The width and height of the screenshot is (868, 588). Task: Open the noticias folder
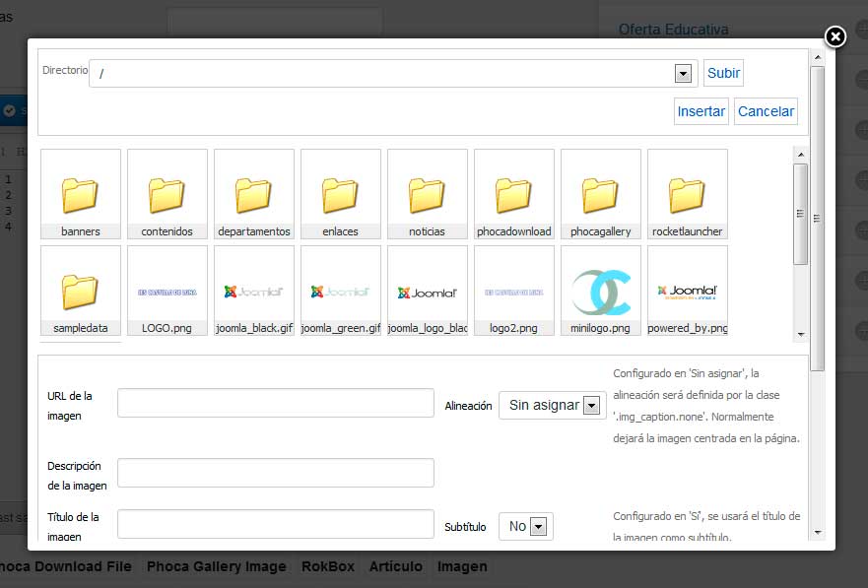pyautogui.click(x=428, y=195)
